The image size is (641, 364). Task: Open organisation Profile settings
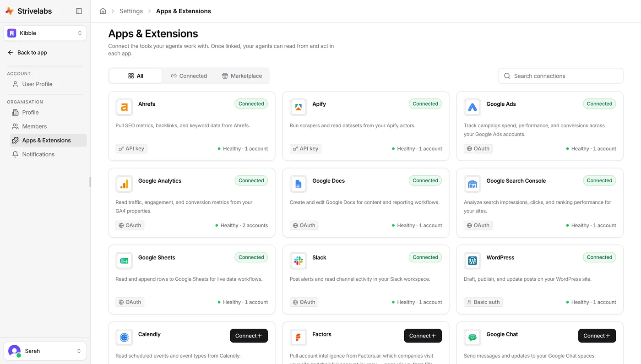(48, 113)
